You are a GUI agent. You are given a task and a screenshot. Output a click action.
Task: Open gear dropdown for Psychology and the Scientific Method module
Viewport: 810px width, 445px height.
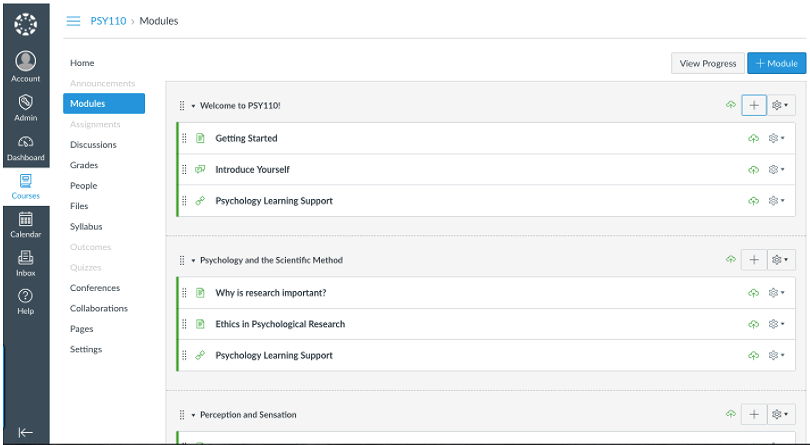781,260
